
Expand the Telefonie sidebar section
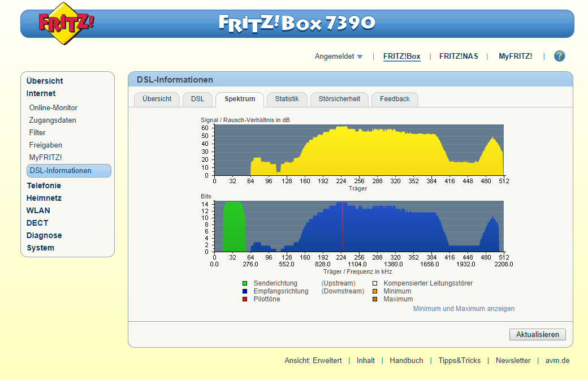coord(44,185)
